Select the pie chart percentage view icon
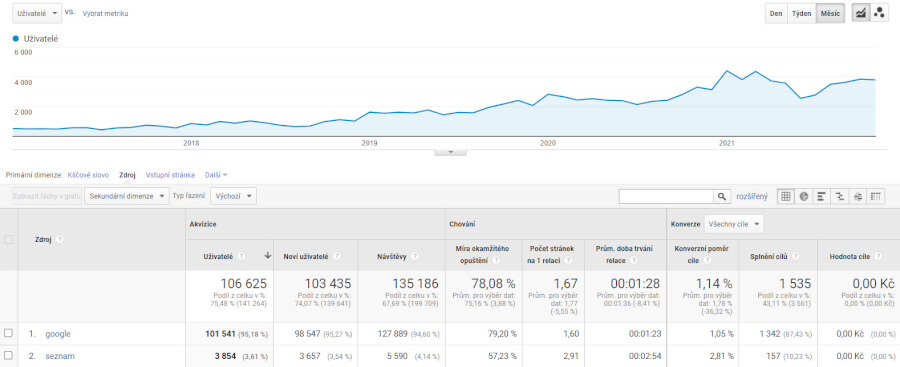The height and width of the screenshot is (367, 900). coord(804,196)
